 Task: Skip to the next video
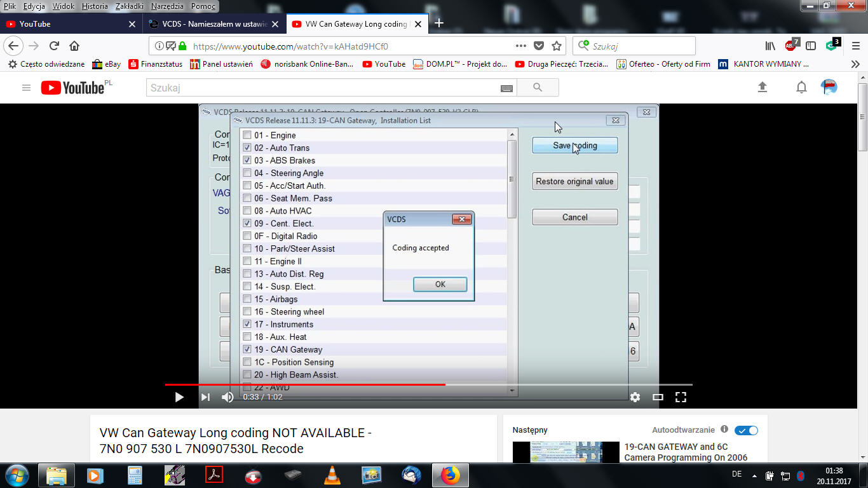point(205,397)
